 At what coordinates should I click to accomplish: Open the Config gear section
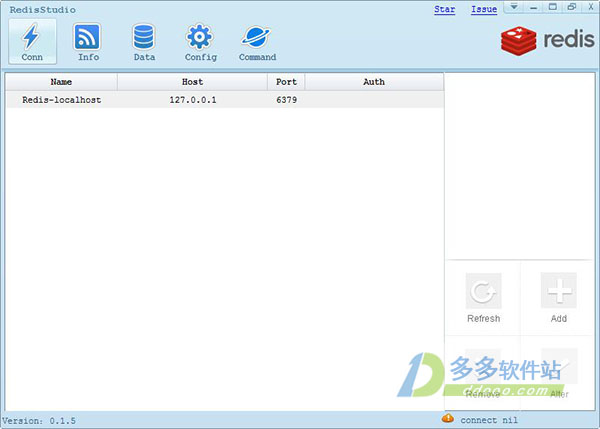200,41
